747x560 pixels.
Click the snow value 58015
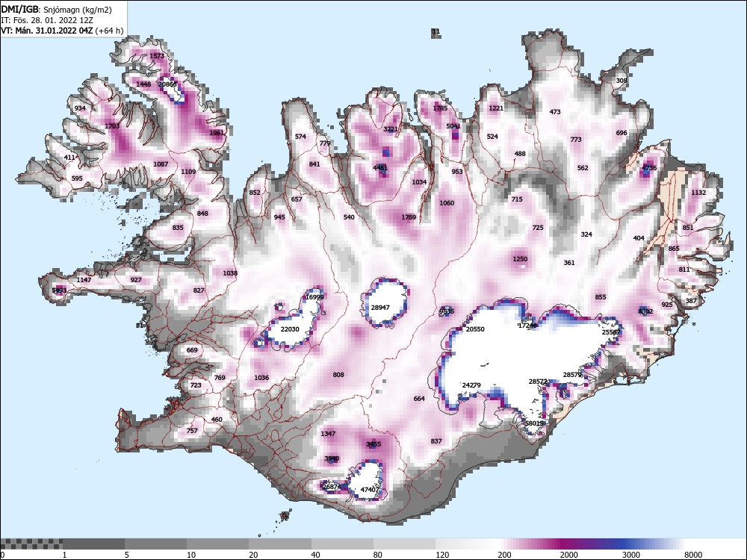pos(534,423)
